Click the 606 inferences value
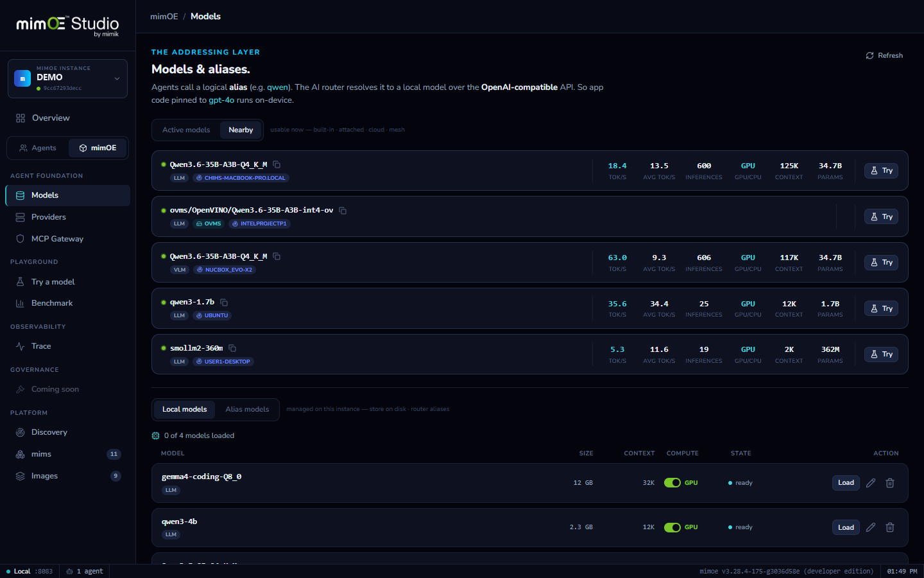 pyautogui.click(x=704, y=258)
